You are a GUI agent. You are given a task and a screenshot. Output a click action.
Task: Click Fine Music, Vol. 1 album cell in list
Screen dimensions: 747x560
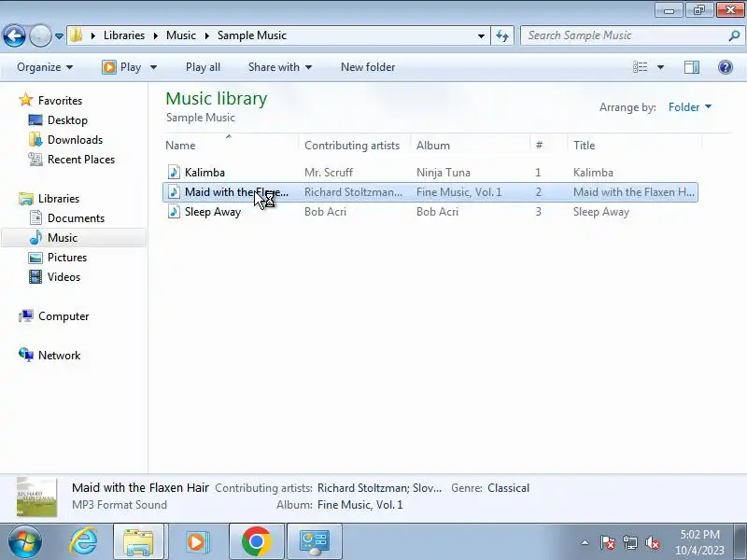click(458, 192)
